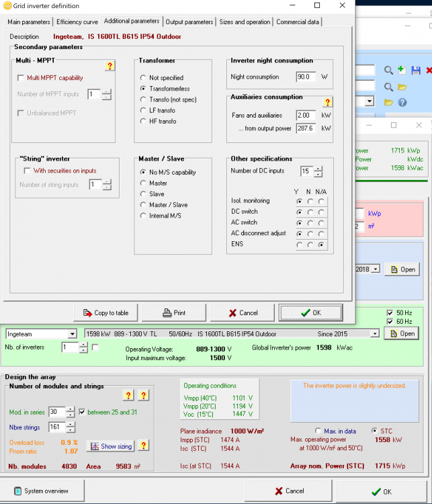Decrease Number of DC inputs spinner
The image size is (432, 504).
(318, 174)
